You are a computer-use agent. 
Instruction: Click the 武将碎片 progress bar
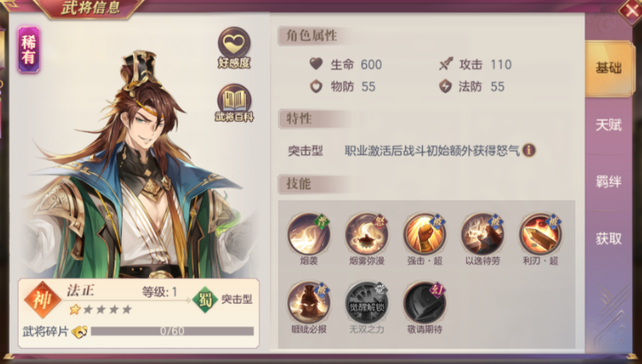[x=172, y=331]
